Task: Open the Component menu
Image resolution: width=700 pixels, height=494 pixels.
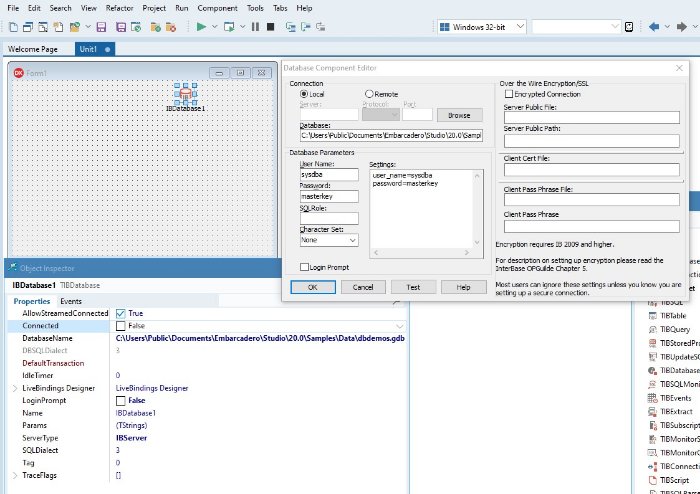Action: coord(217,8)
